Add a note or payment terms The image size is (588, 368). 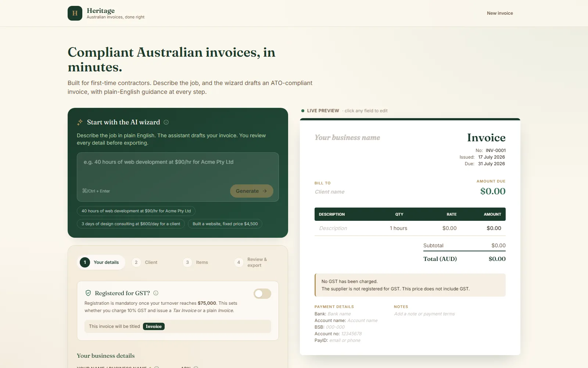(x=424, y=314)
